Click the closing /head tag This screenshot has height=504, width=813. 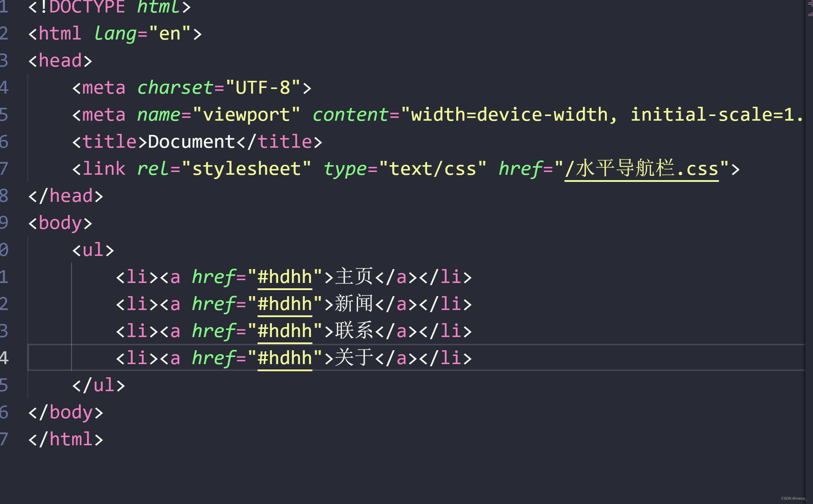point(66,195)
